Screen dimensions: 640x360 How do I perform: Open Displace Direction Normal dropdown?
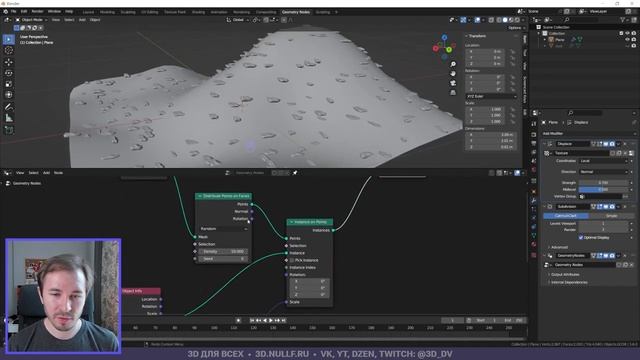pyautogui.click(x=604, y=172)
